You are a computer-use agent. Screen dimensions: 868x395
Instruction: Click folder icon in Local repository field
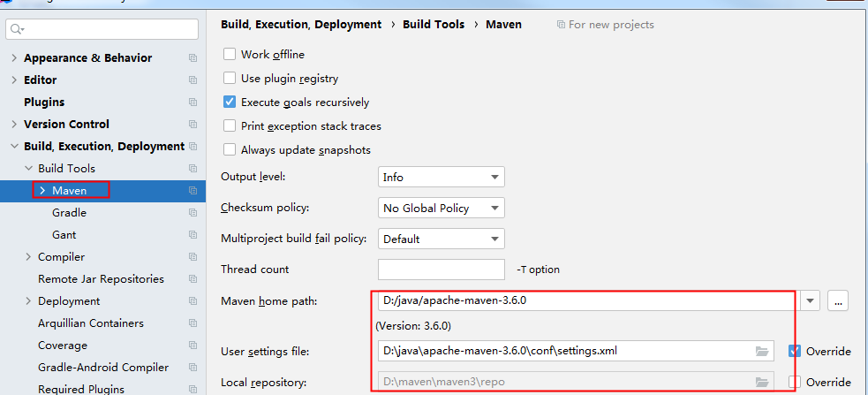(762, 382)
